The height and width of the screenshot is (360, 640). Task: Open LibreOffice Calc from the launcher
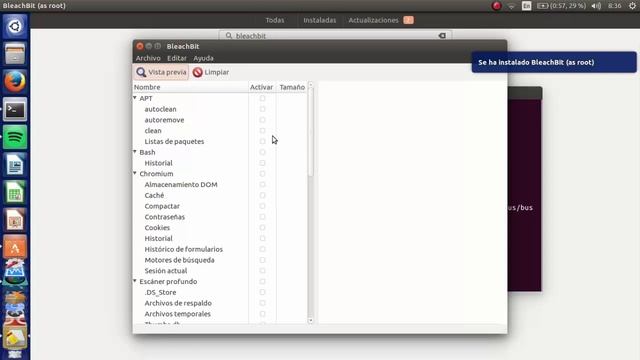point(15,192)
